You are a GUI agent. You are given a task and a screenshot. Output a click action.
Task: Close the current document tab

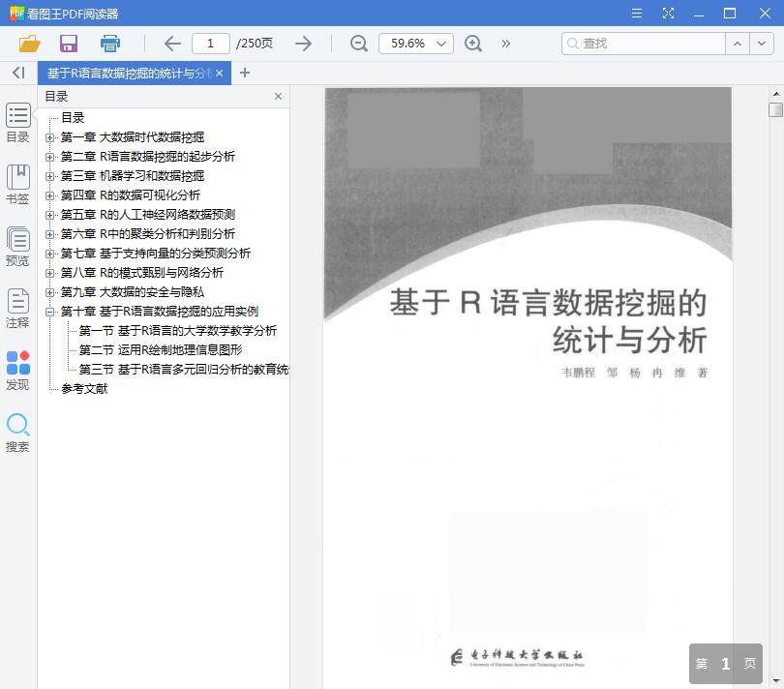click(x=219, y=73)
